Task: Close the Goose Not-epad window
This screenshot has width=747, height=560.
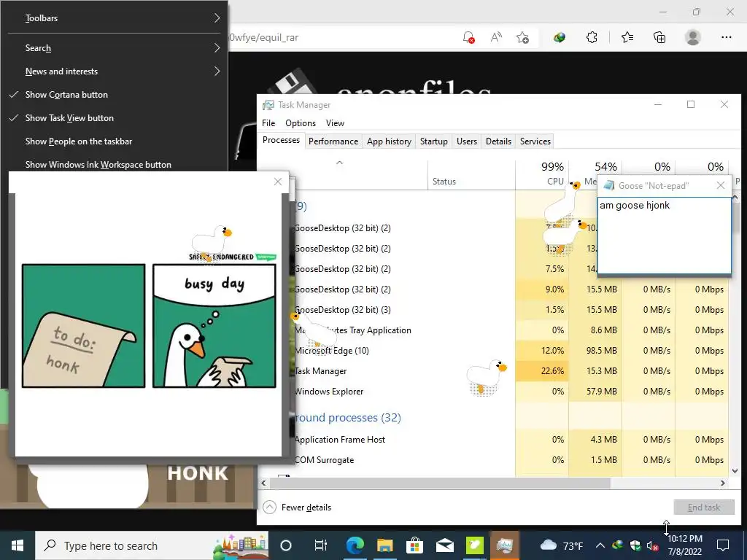Action: [x=721, y=185]
